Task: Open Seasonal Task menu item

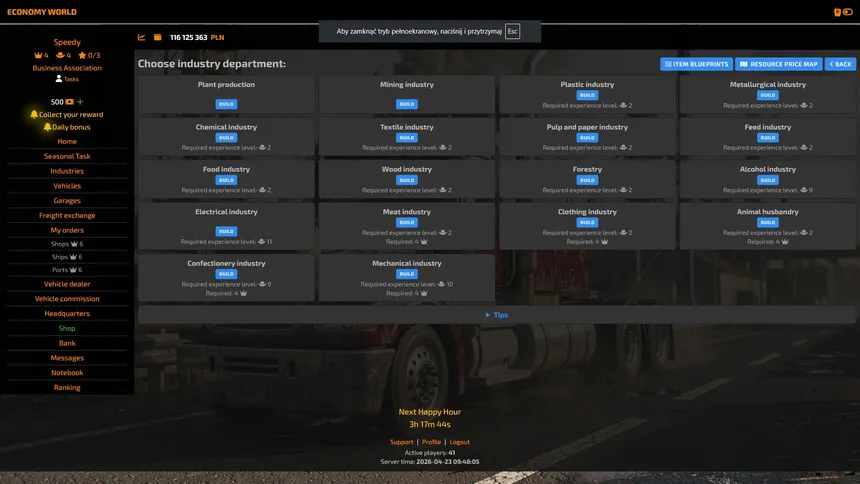Action: (x=67, y=156)
